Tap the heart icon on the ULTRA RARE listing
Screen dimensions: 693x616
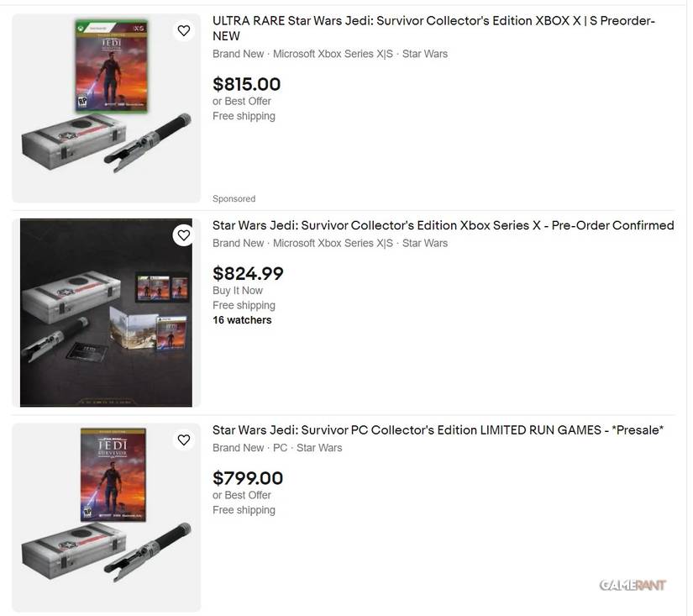(184, 30)
